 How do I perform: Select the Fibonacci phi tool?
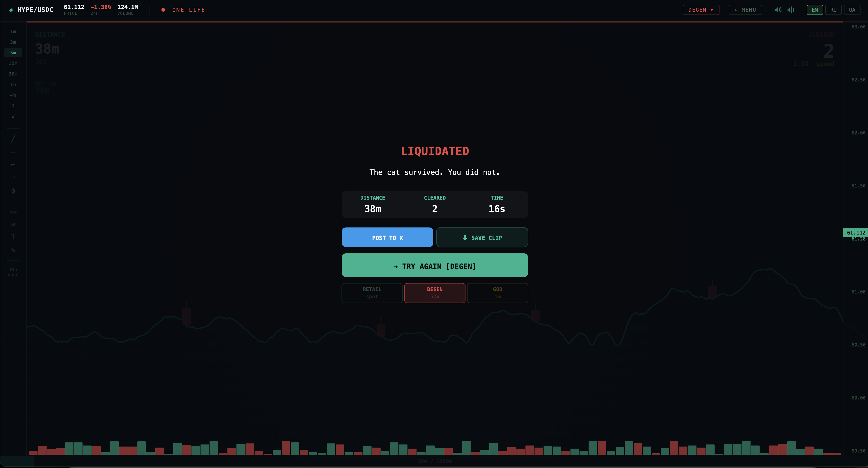coord(13,191)
